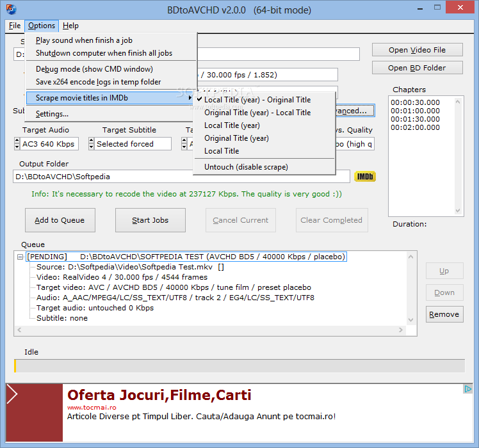
Task: Click spinner arrows right of Target Subtitle
Action: tap(184, 144)
